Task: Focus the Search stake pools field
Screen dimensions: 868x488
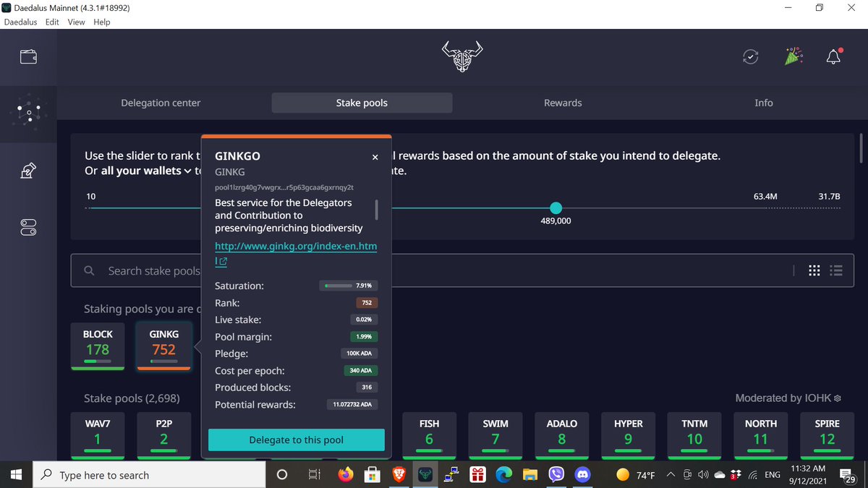Action: coord(462,270)
